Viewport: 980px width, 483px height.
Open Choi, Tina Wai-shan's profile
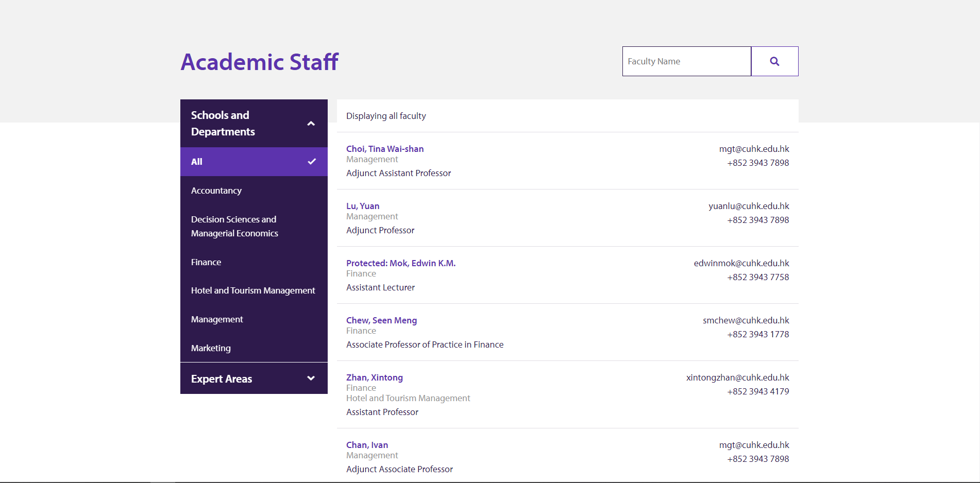[x=385, y=149]
